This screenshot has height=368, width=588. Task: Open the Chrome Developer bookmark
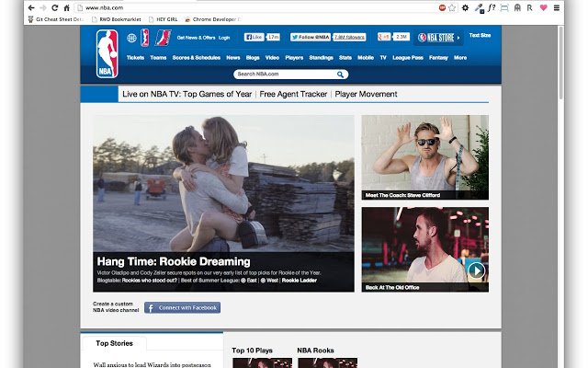click(212, 19)
